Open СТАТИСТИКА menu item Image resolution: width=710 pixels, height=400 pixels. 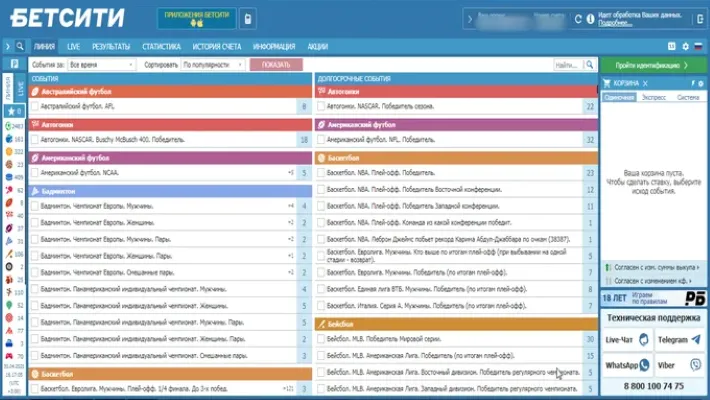point(161,46)
